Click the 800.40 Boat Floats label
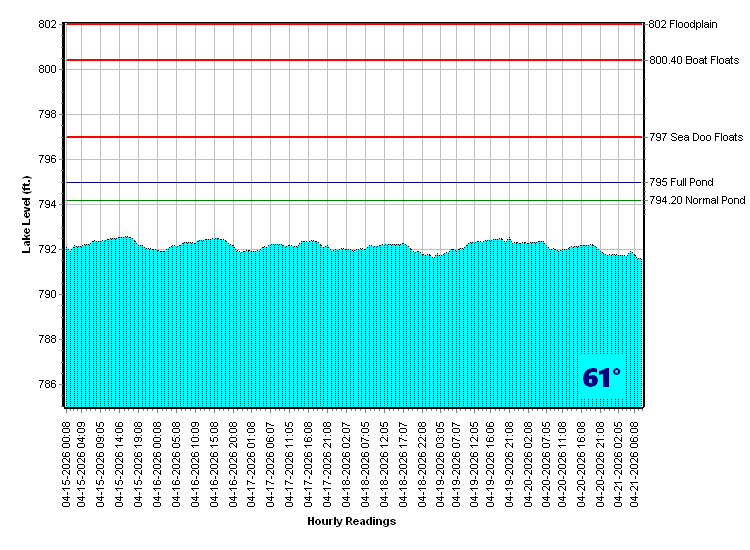 (694, 60)
